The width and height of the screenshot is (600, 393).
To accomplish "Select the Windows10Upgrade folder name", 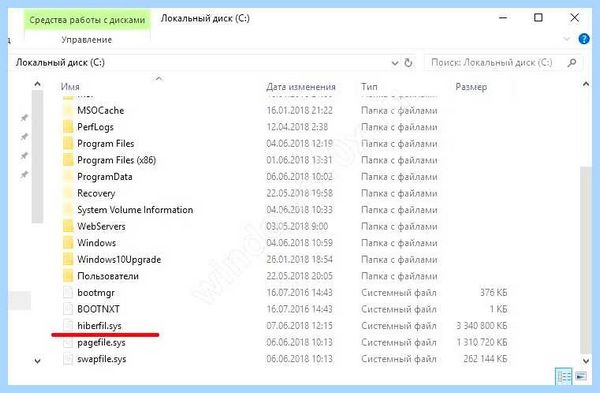I will coord(119,259).
